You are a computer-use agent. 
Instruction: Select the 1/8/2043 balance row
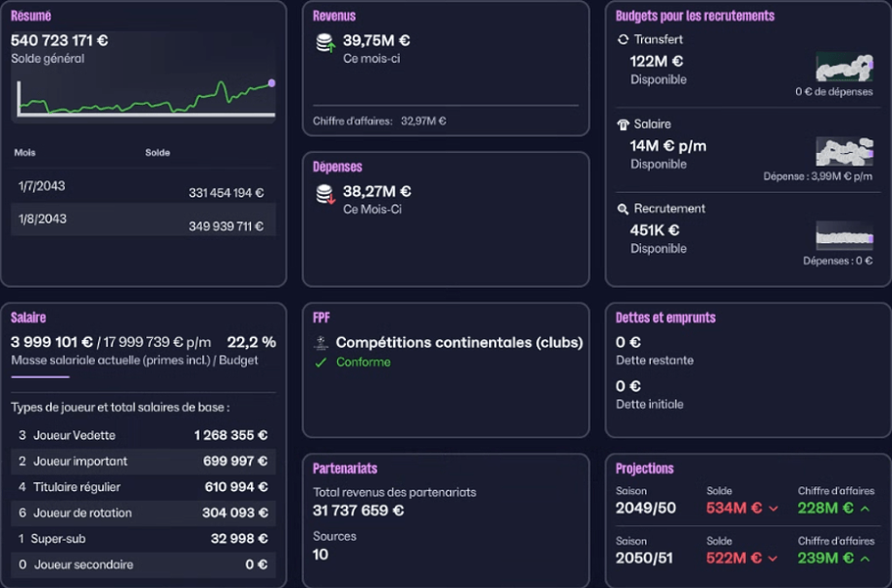tap(143, 220)
